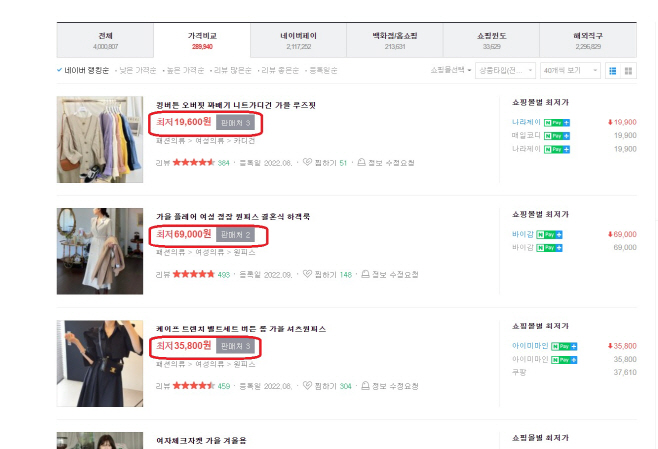Open the 오버핏 꽈배기 니트가디건 product title

click(236, 105)
